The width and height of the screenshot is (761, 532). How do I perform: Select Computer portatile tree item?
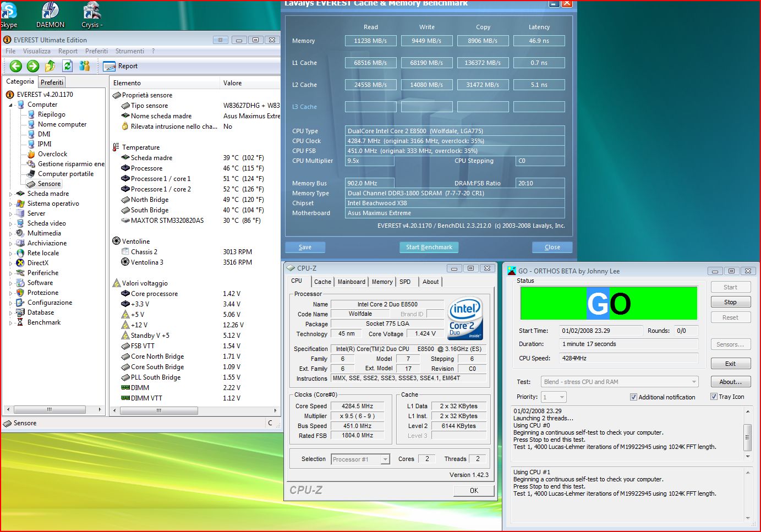pos(65,174)
